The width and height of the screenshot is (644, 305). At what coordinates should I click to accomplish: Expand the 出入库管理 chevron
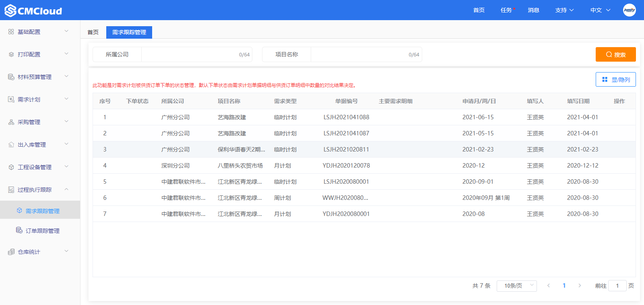[x=66, y=144]
